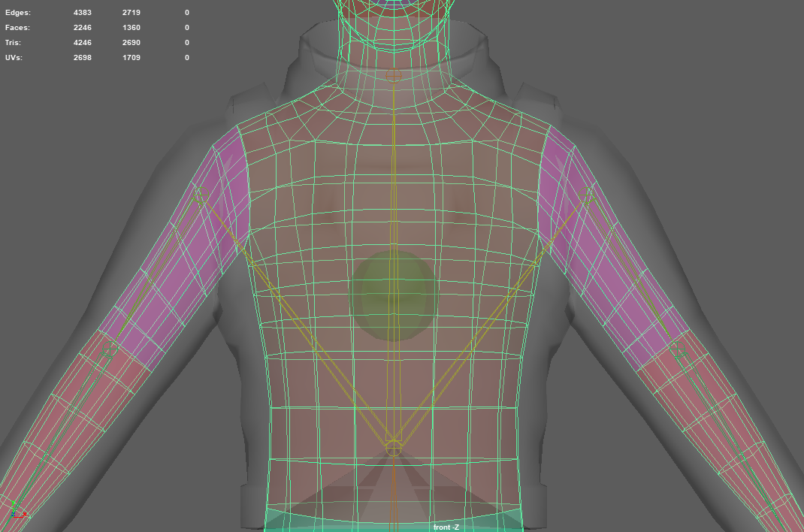Click the zero in the UVs row
The height and width of the screenshot is (532, 804).
click(187, 57)
